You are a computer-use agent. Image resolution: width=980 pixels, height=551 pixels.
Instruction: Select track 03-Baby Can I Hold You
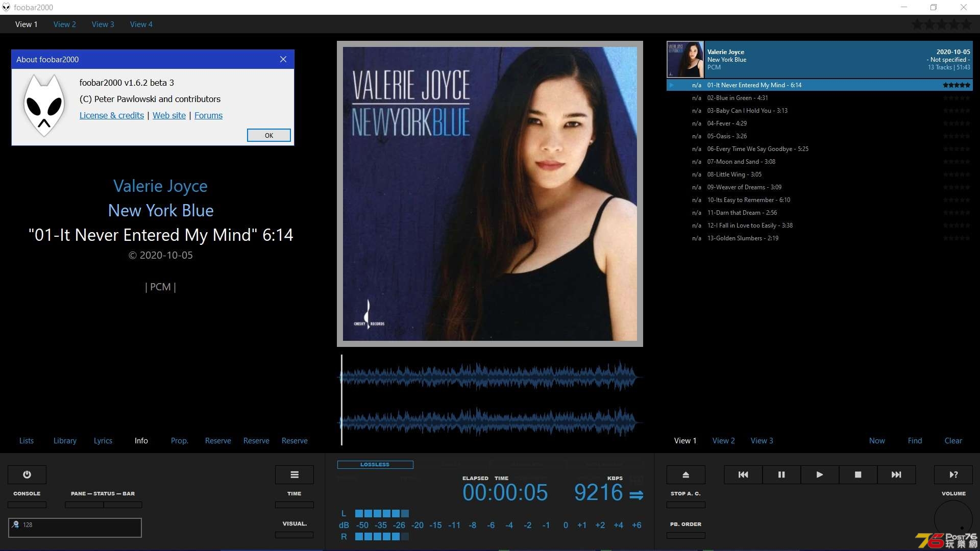tap(820, 111)
